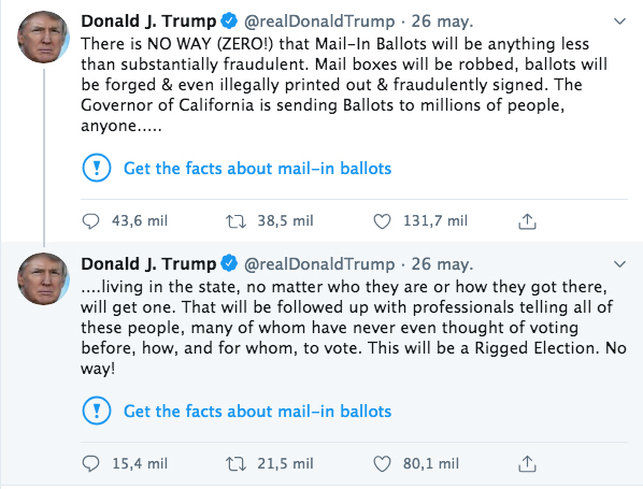Like the second tweet with 80,1 mil likes

pos(382,464)
